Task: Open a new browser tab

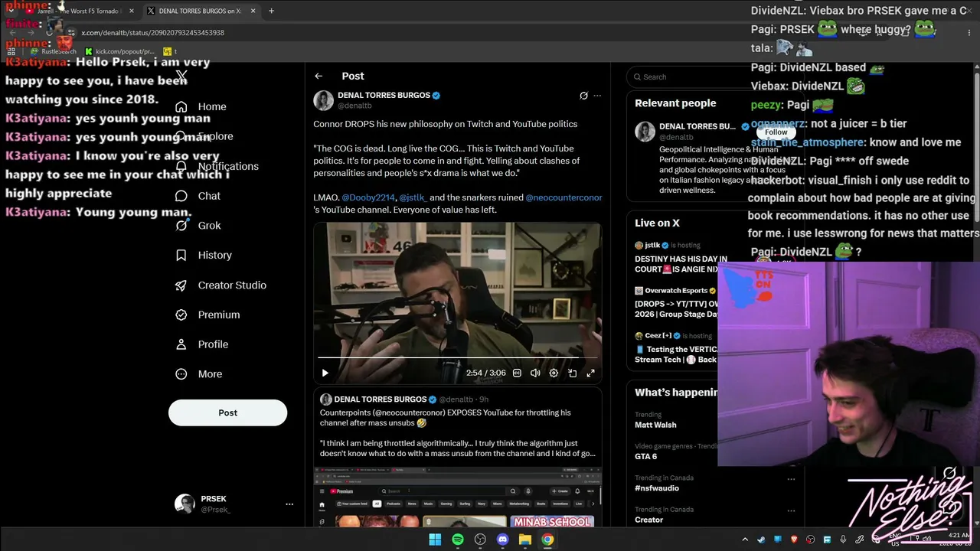Action: (x=271, y=11)
